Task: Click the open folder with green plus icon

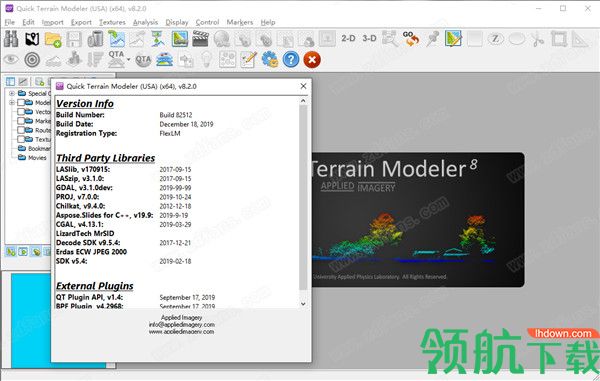Action: click(53, 39)
